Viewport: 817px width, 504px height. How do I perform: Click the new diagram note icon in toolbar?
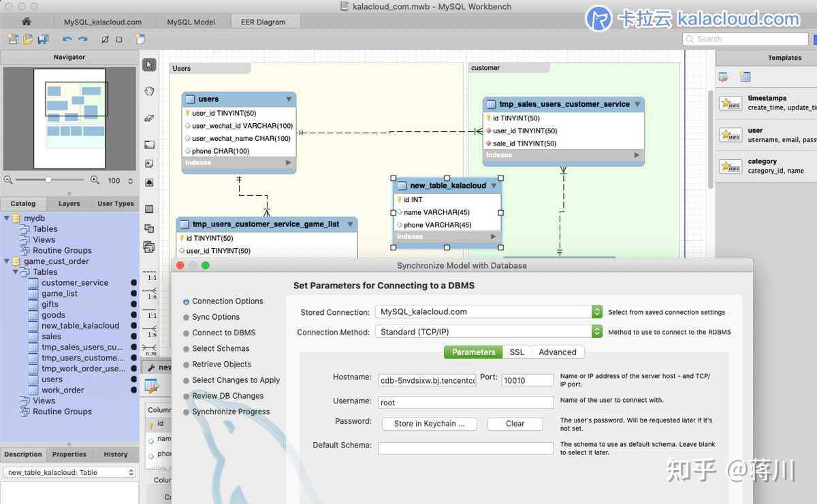(x=140, y=39)
